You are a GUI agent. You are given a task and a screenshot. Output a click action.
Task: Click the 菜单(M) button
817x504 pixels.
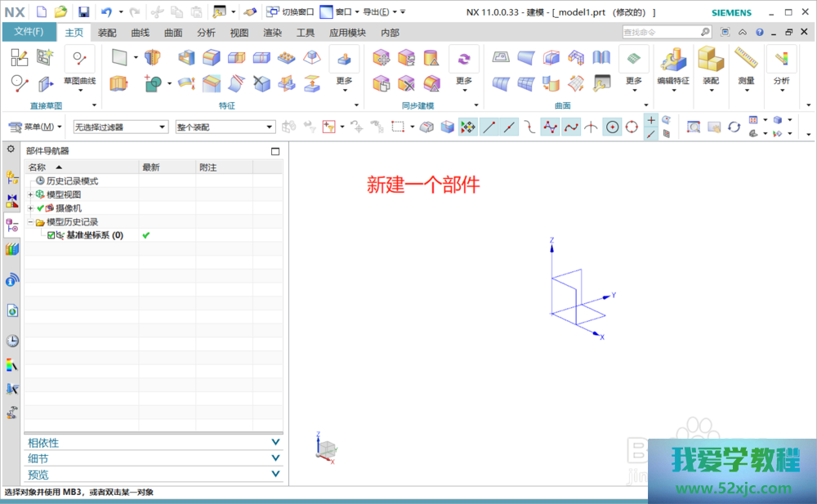pyautogui.click(x=35, y=127)
